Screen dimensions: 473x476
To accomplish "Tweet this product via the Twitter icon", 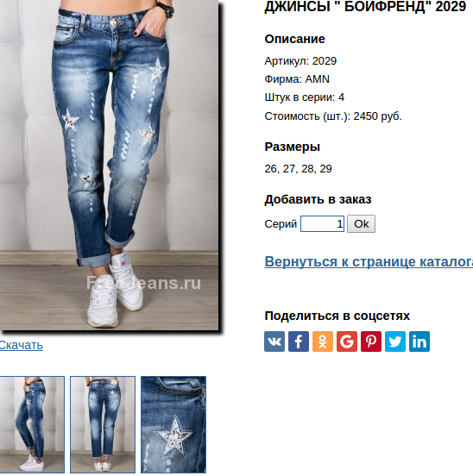I will (395, 341).
